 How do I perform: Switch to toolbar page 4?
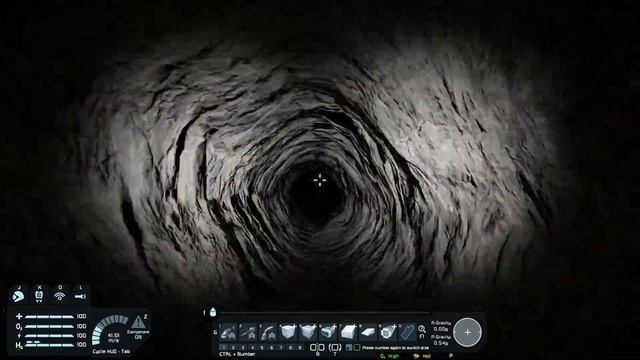[252, 348]
